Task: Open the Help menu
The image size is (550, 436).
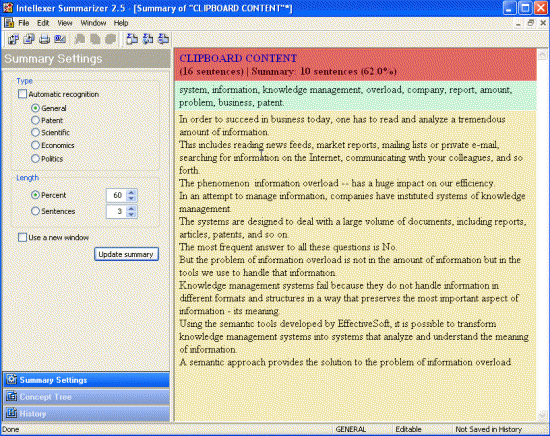Action: tap(121, 23)
